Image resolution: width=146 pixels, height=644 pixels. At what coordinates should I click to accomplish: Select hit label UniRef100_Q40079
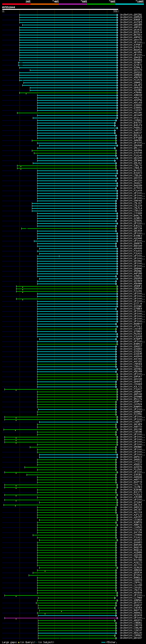131,70
